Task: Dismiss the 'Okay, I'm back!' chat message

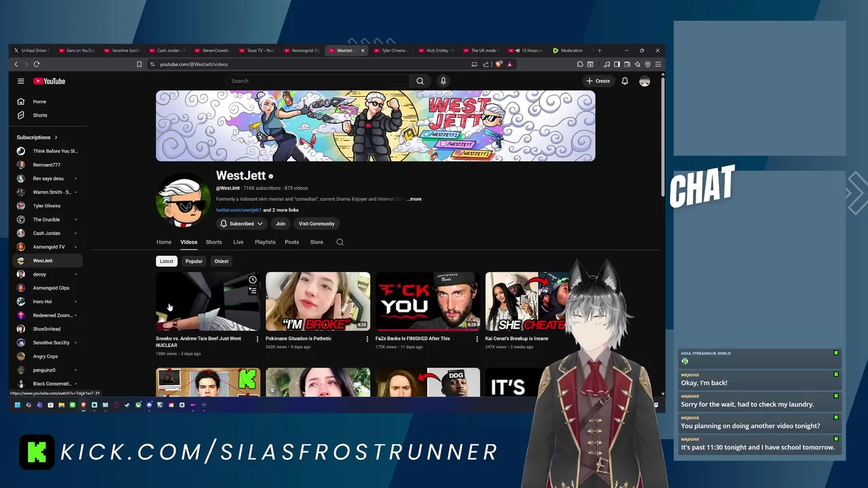Action: (836, 375)
